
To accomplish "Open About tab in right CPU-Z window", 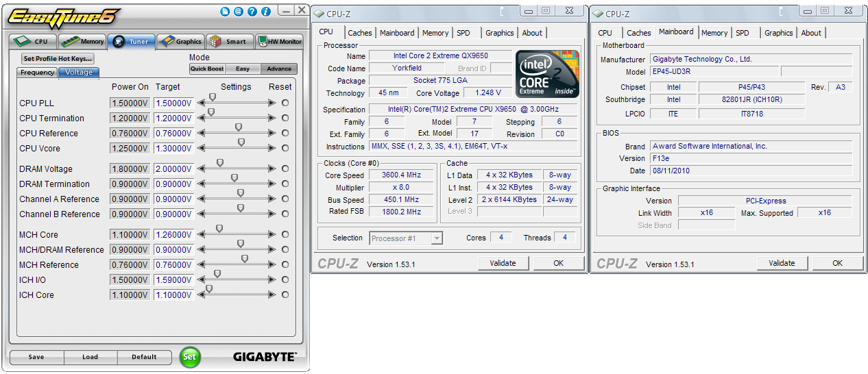I will [811, 33].
